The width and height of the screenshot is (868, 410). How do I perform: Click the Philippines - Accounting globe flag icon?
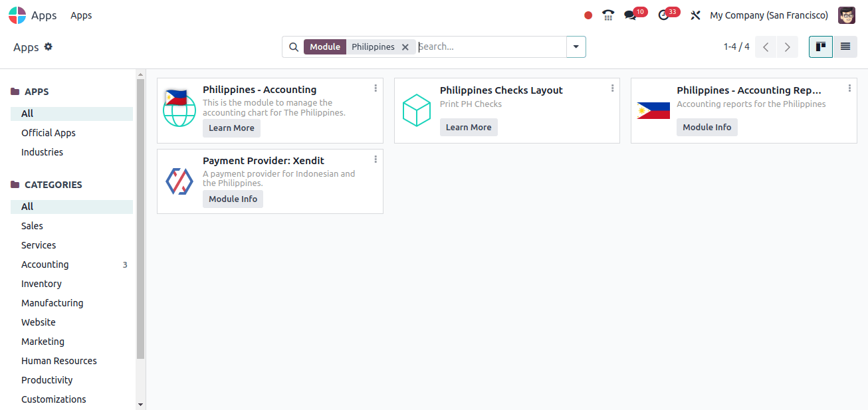coord(179,108)
